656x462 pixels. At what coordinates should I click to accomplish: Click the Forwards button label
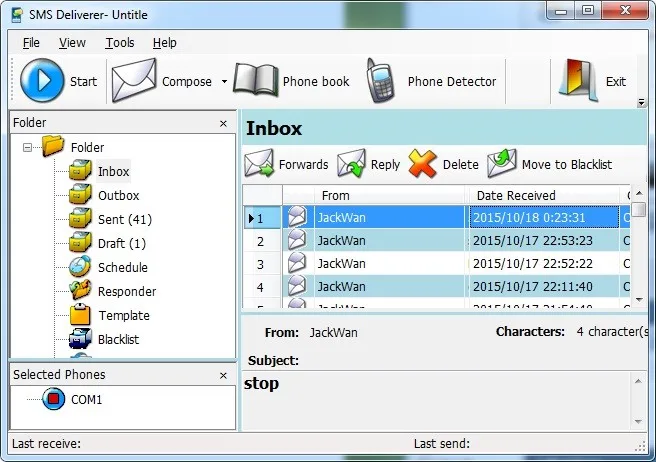tap(303, 164)
